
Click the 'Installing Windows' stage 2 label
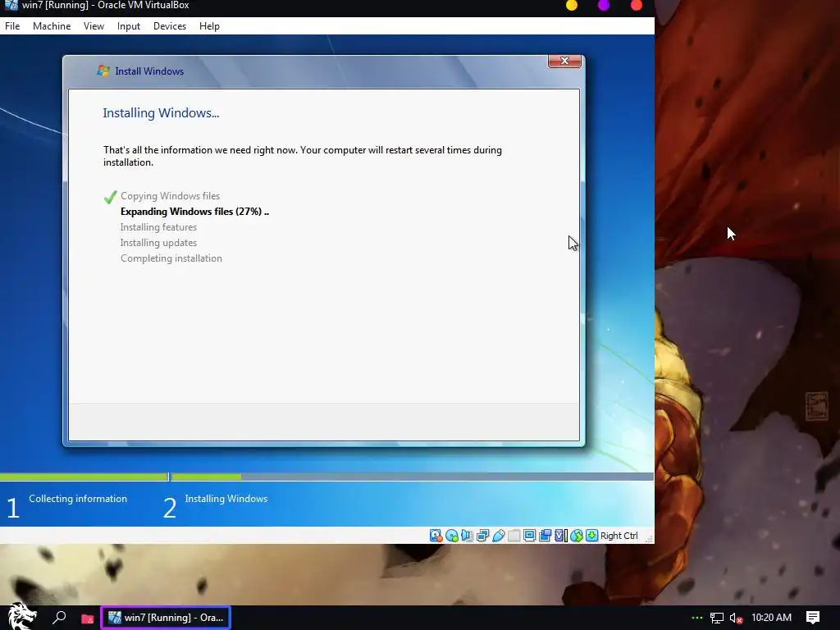pyautogui.click(x=226, y=499)
